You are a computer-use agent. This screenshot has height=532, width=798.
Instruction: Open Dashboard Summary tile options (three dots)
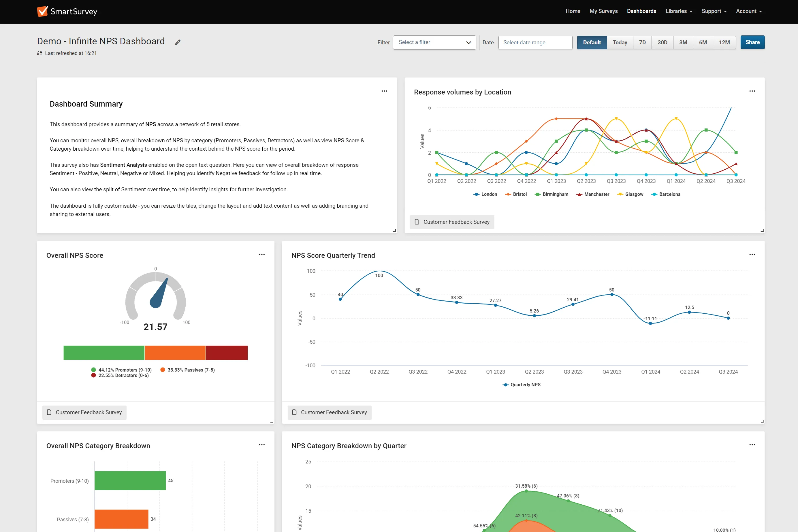click(x=384, y=91)
